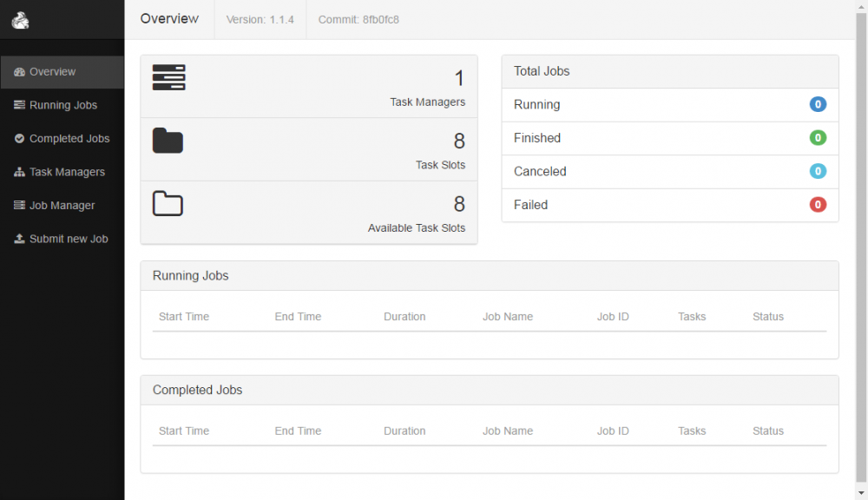
Task: Click the light blue Canceled jobs badge
Action: point(818,171)
